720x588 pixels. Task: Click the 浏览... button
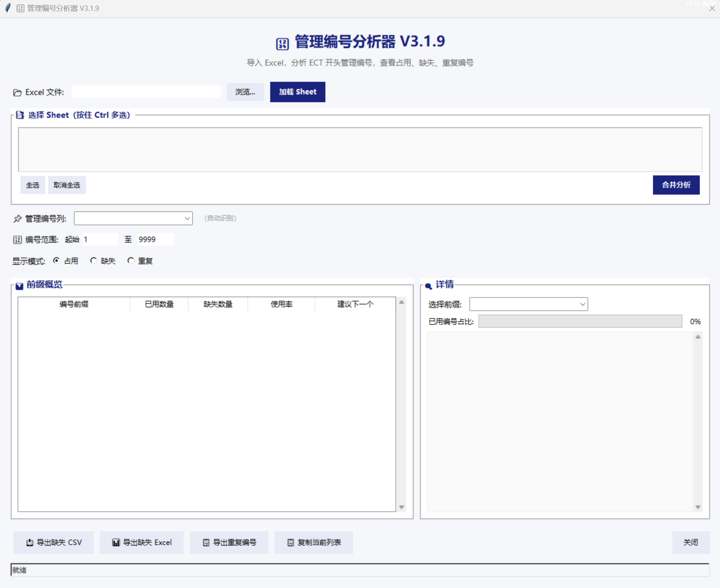245,92
